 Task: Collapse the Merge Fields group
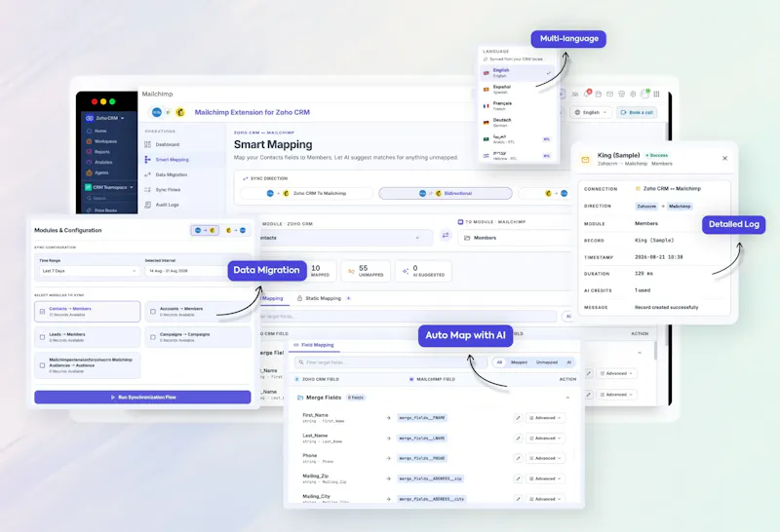(x=567, y=398)
